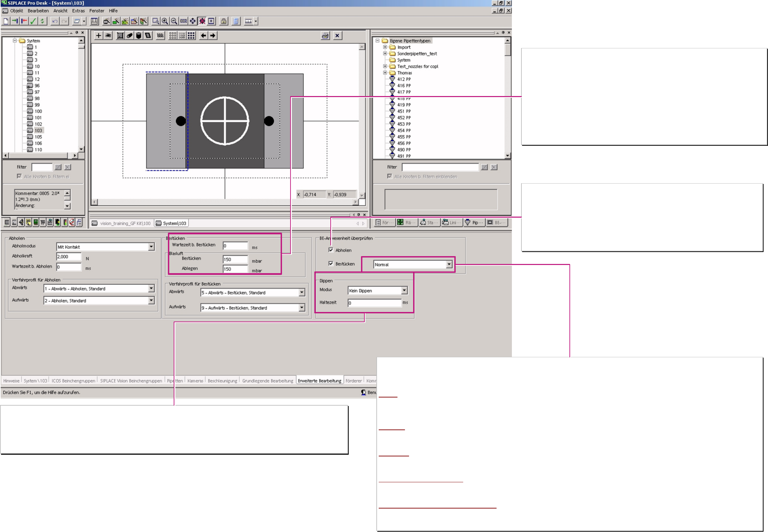Image resolution: width=768 pixels, height=532 pixels.
Task: Click the zoom out magnifier icon
Action: coord(174,21)
